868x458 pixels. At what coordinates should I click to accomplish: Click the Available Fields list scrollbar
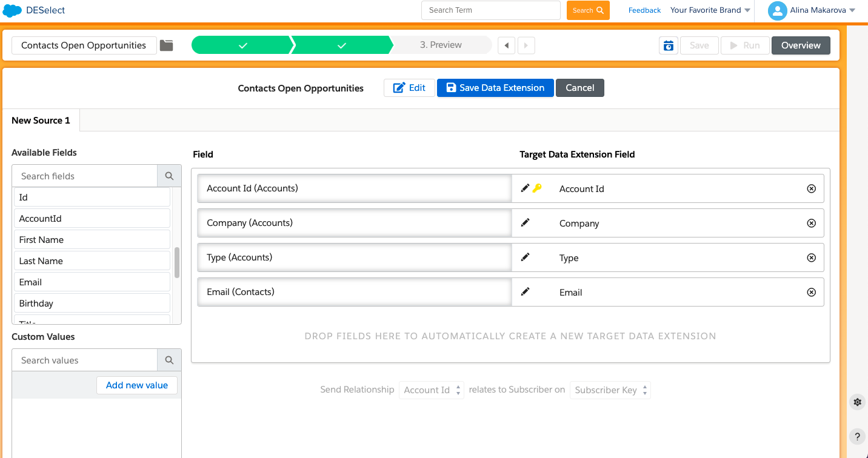(177, 262)
